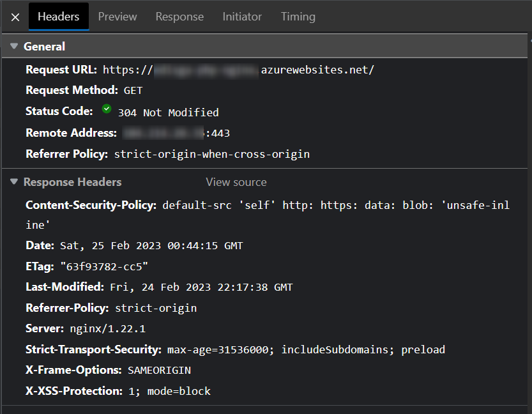Switch to the Preview tab
The image size is (532, 414).
pyautogui.click(x=117, y=17)
